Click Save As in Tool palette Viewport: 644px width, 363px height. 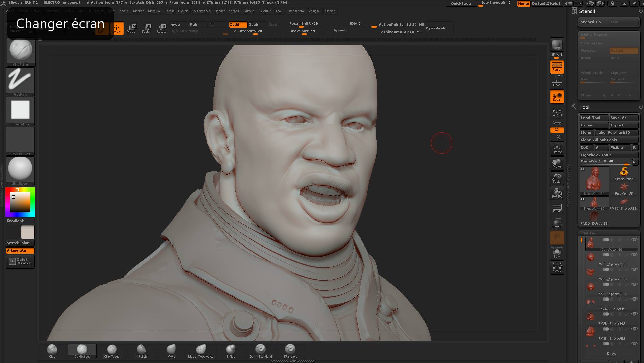(x=624, y=118)
